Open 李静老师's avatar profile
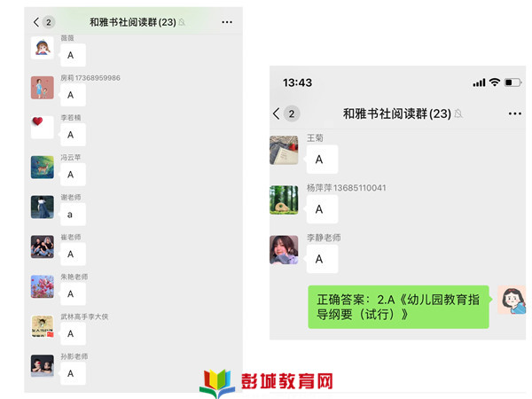 pyautogui.click(x=284, y=250)
